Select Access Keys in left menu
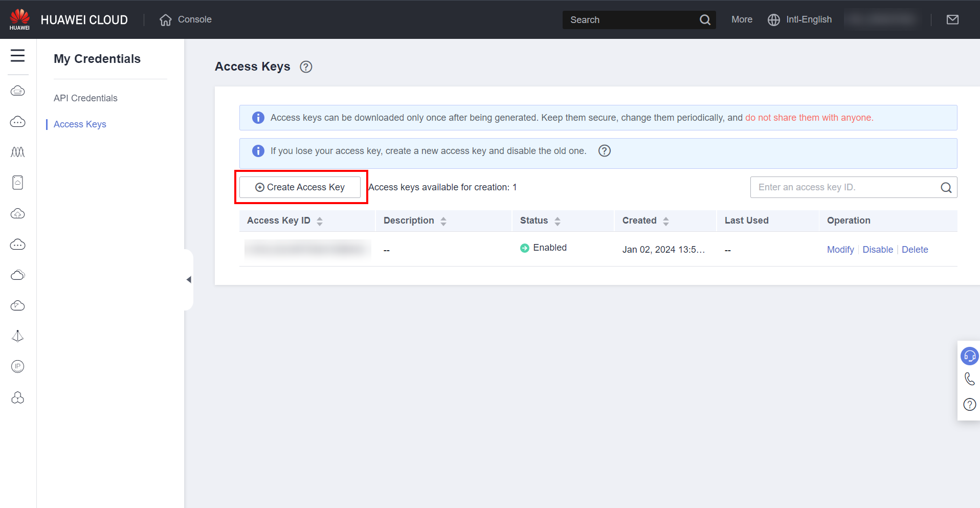Image resolution: width=980 pixels, height=508 pixels. pyautogui.click(x=80, y=124)
